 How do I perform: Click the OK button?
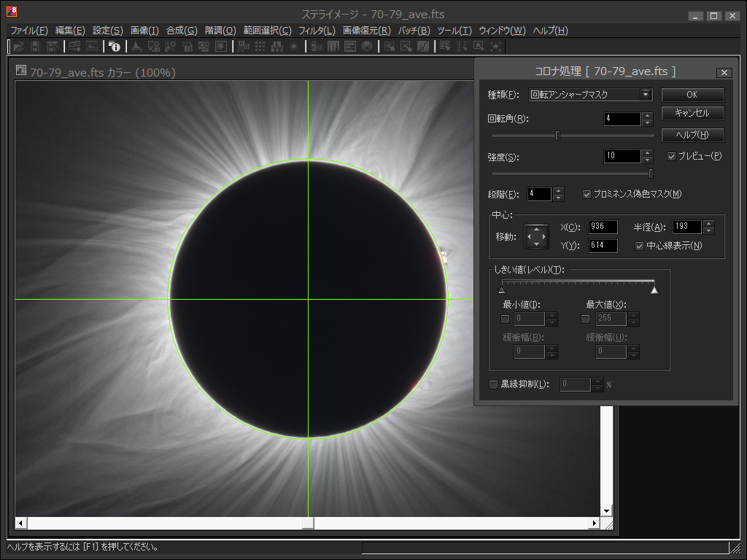692,95
